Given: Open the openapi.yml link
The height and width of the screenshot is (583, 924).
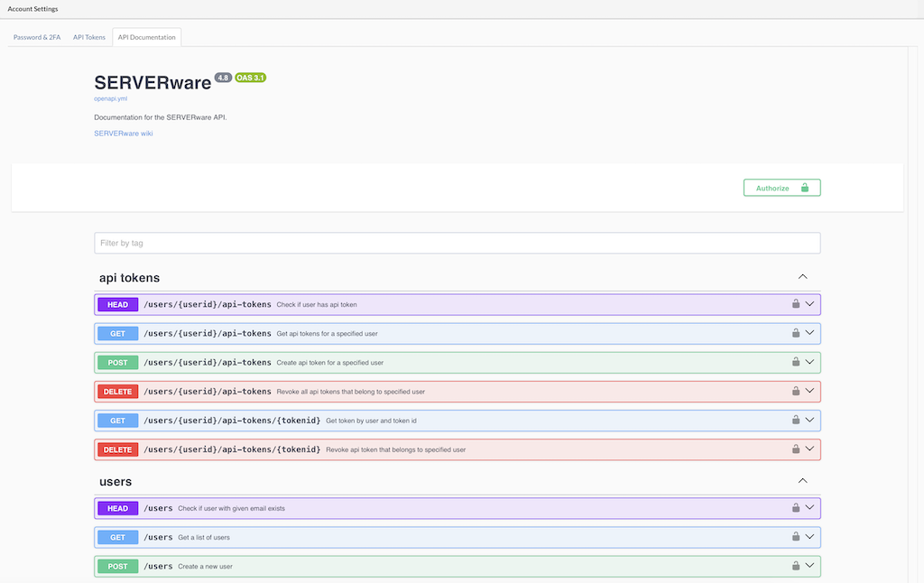Looking at the screenshot, I should 111,98.
